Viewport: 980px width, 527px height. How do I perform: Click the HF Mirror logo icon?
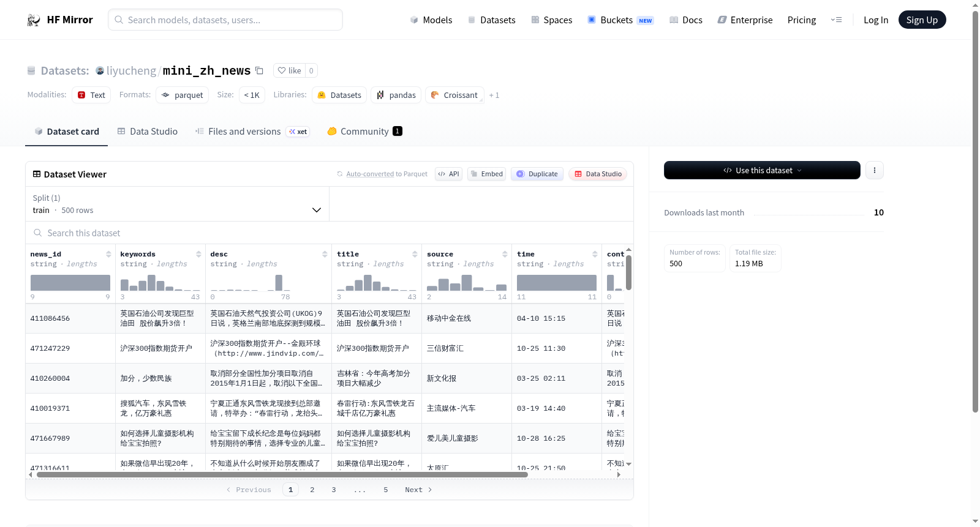34,20
